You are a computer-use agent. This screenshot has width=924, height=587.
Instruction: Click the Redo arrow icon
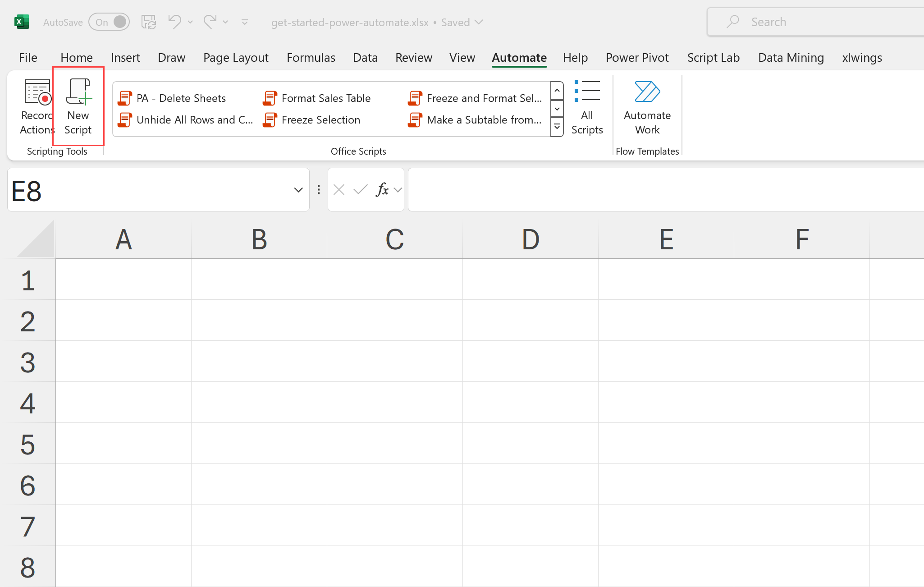[210, 22]
